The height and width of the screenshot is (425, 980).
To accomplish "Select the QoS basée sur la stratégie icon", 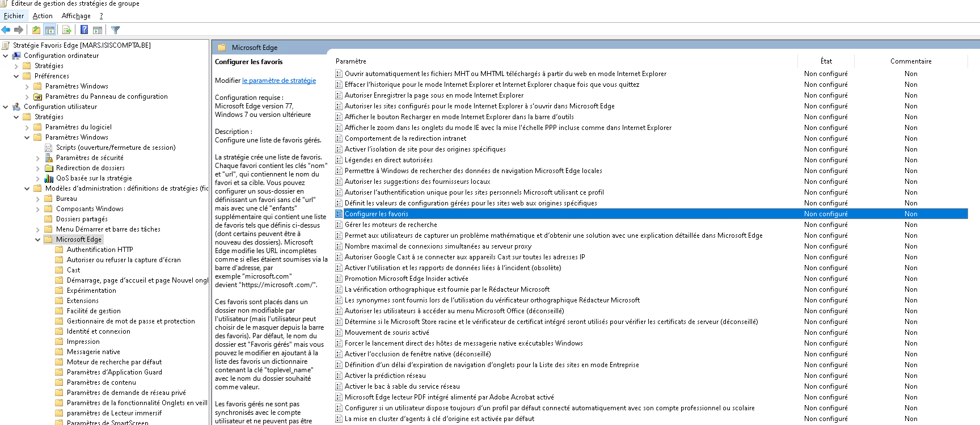I will point(49,178).
